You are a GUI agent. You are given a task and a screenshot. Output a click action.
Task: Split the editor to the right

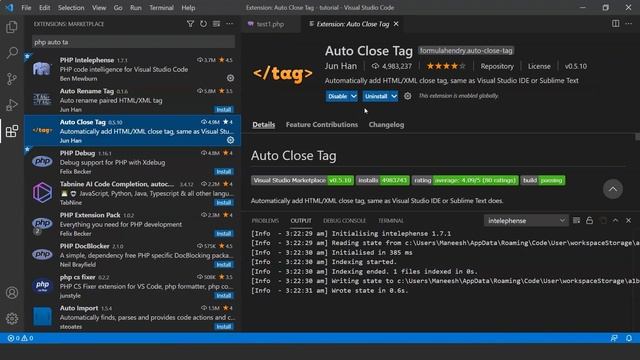616,24
